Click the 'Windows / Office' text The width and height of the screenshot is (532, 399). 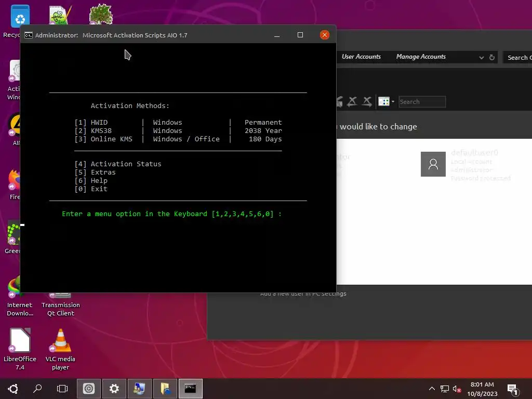point(187,139)
